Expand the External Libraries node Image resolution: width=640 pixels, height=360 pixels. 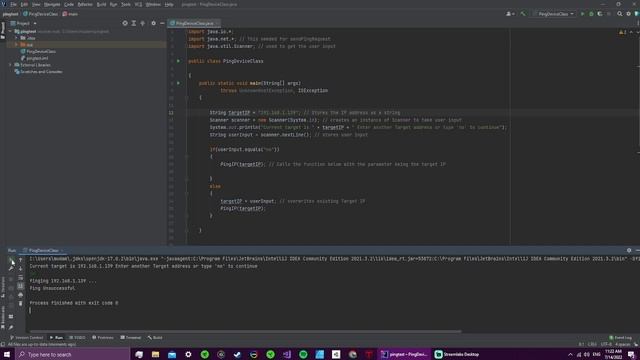(x=10, y=65)
